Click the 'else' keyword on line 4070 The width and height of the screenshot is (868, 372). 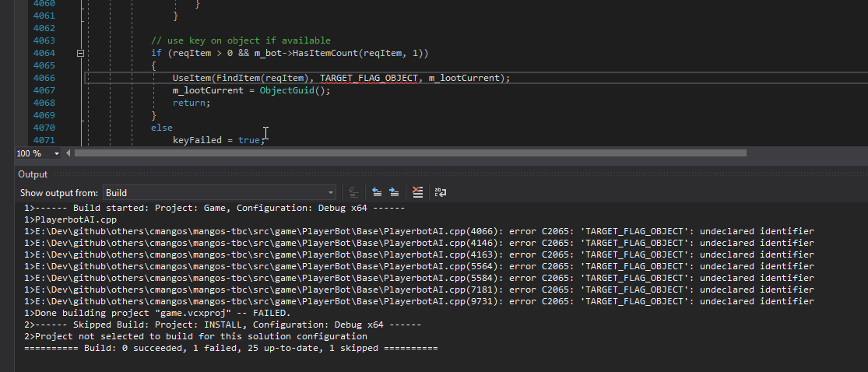coord(162,128)
